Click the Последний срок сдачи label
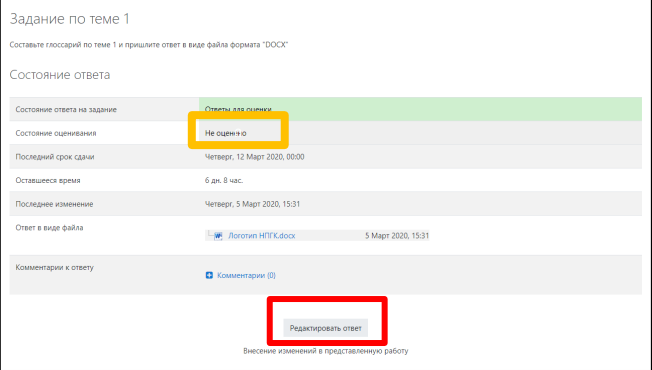 [55, 157]
